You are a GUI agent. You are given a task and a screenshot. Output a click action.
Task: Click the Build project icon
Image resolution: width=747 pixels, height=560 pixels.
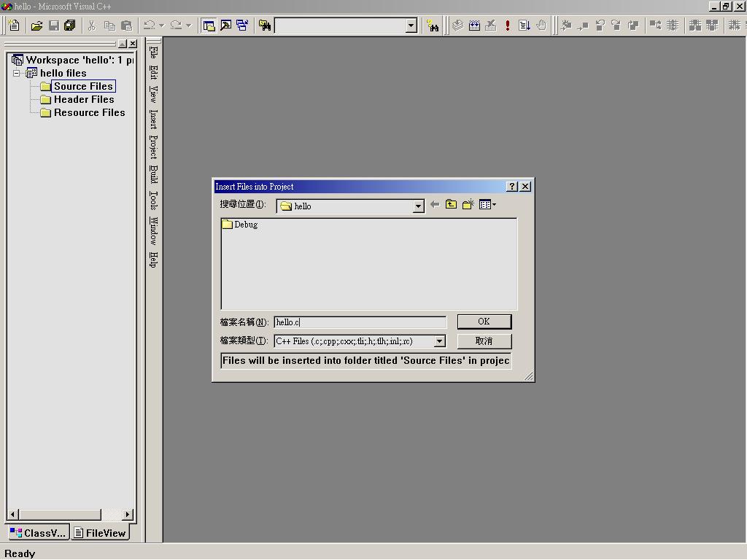[474, 26]
